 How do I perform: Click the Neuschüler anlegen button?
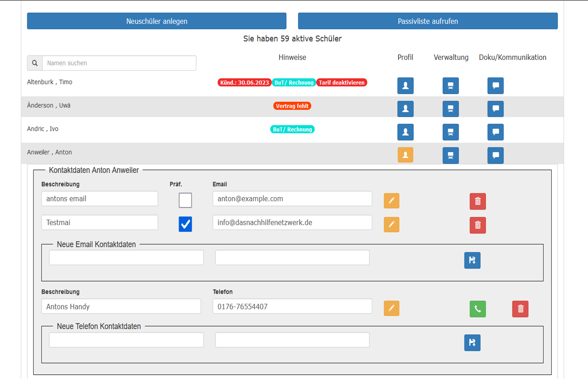click(x=157, y=21)
